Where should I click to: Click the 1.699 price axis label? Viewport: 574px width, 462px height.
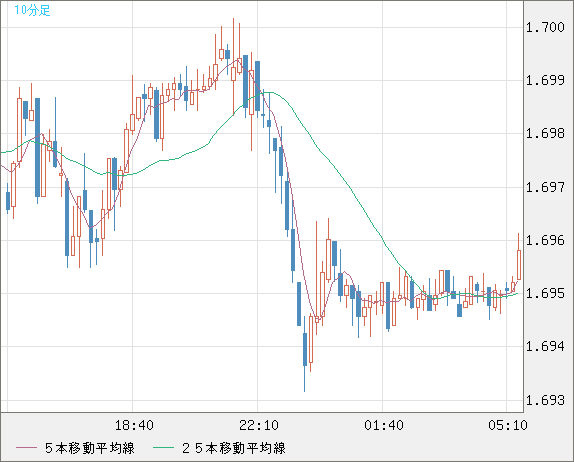pyautogui.click(x=545, y=80)
